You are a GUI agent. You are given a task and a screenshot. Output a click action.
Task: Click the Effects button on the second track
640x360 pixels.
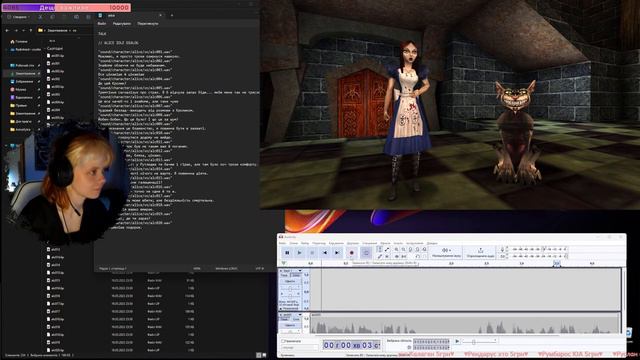coord(290,325)
